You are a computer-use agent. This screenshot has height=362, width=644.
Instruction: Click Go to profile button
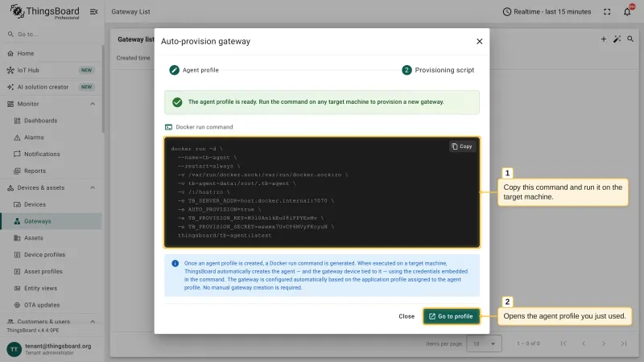452,316
